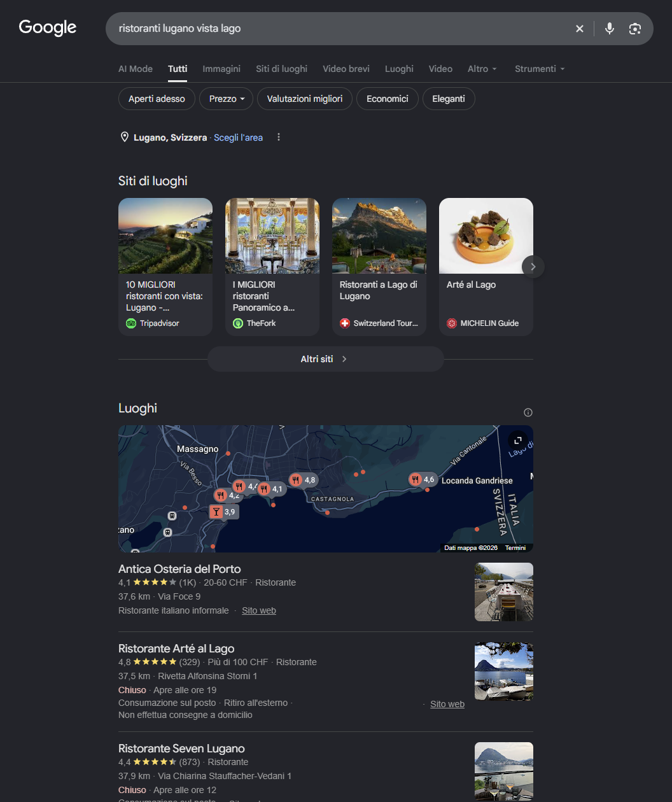Open Antica Osteria del Porto's Sito web link

259,610
